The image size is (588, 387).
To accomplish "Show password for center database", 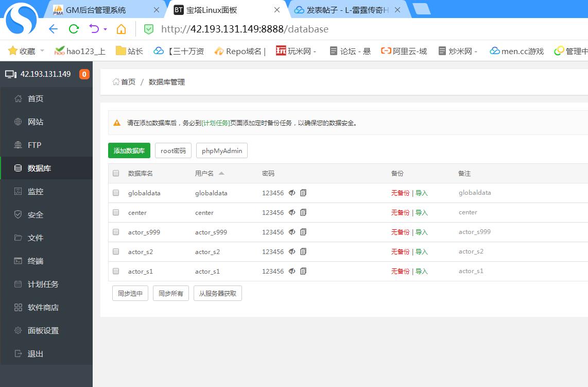I will [x=292, y=212].
